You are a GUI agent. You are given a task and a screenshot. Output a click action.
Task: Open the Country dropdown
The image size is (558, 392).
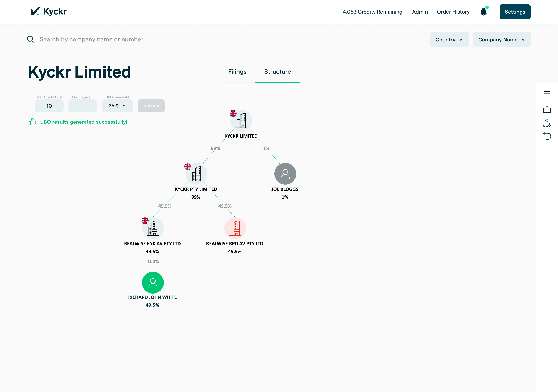point(449,40)
